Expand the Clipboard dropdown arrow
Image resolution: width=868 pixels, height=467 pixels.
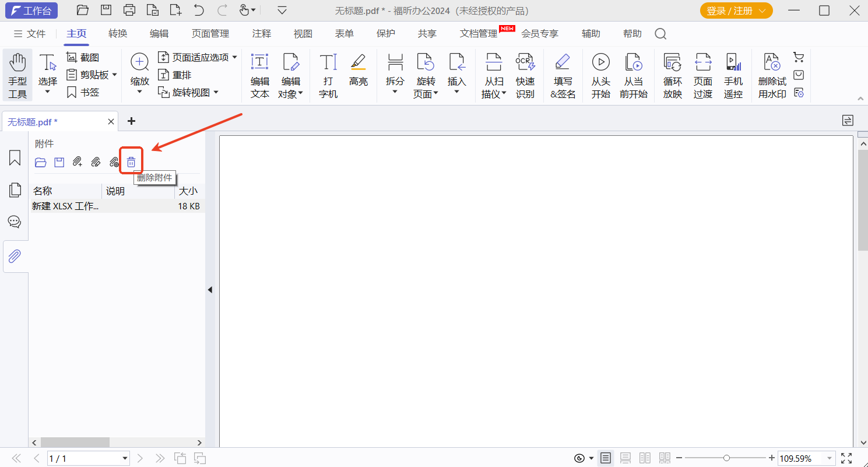pyautogui.click(x=115, y=75)
